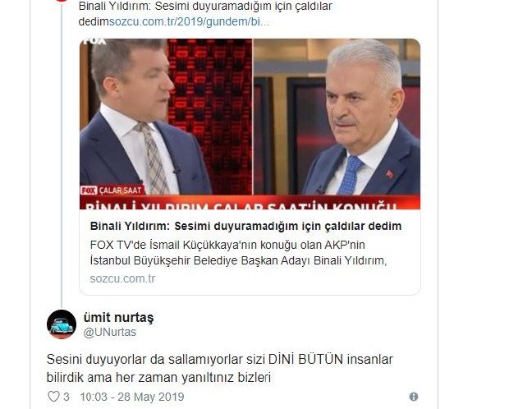The image size is (532, 409).
Task: Open the FOX Çalar Saat banner
Action: (112, 190)
